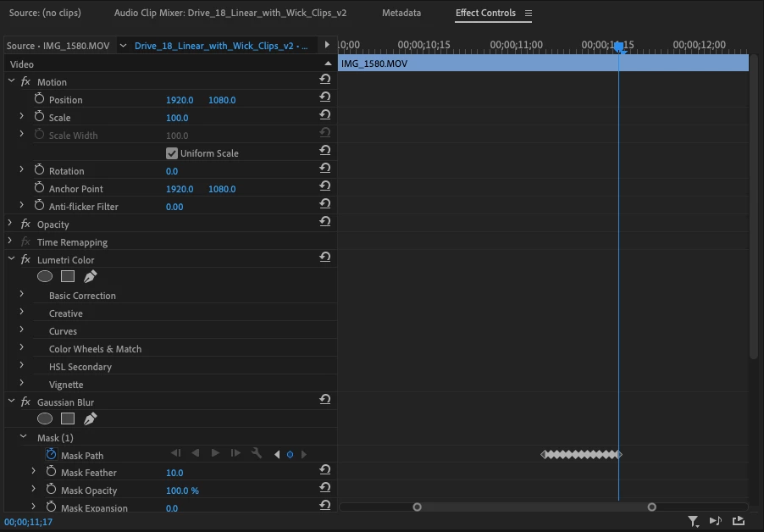Select free draw bezier pen for Gaussian Blur
764x532 pixels.
(x=90, y=419)
